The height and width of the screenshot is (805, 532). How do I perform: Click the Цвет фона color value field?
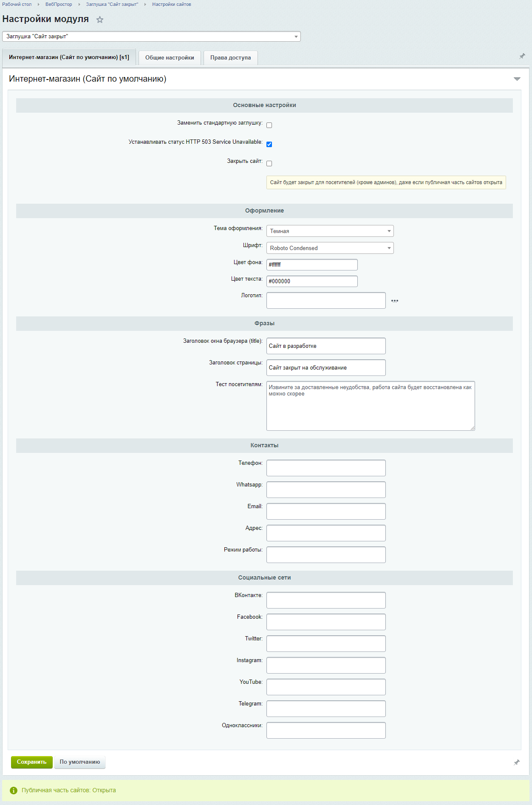coord(312,265)
